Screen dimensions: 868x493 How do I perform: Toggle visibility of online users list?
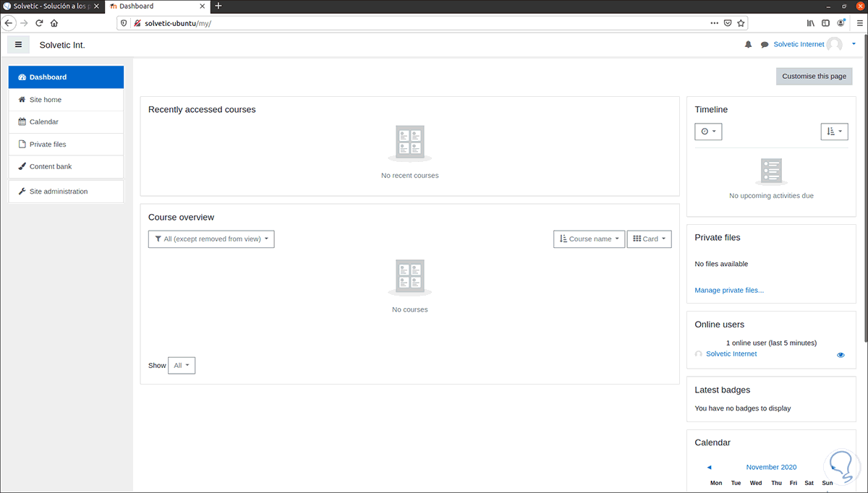tap(841, 354)
